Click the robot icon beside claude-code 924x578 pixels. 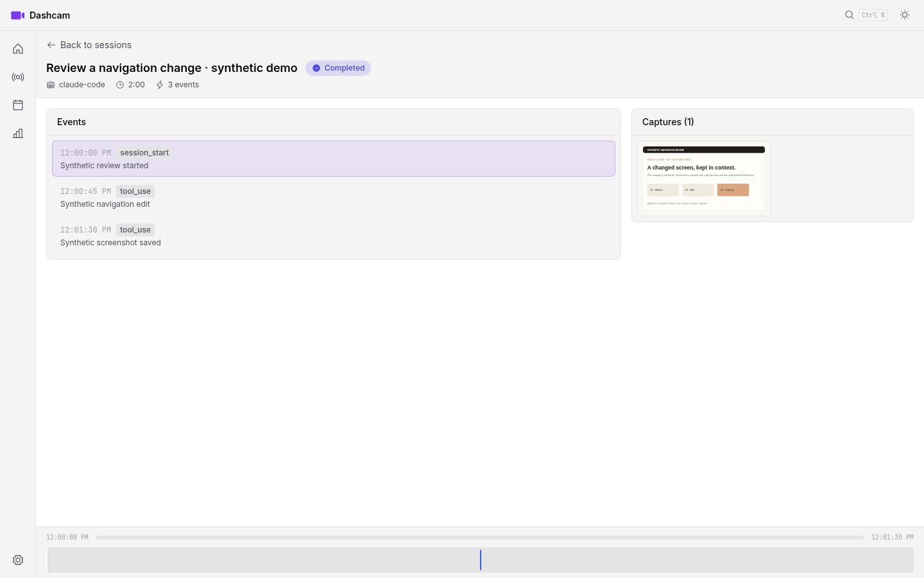click(51, 85)
